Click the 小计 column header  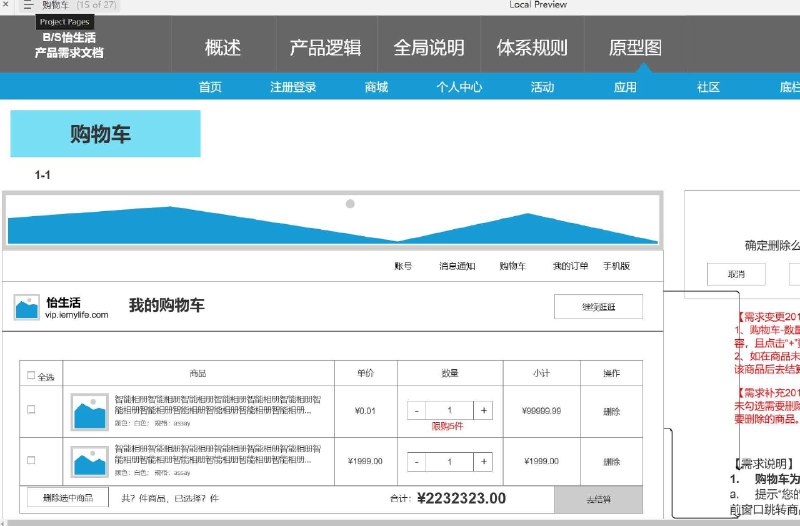(541, 373)
